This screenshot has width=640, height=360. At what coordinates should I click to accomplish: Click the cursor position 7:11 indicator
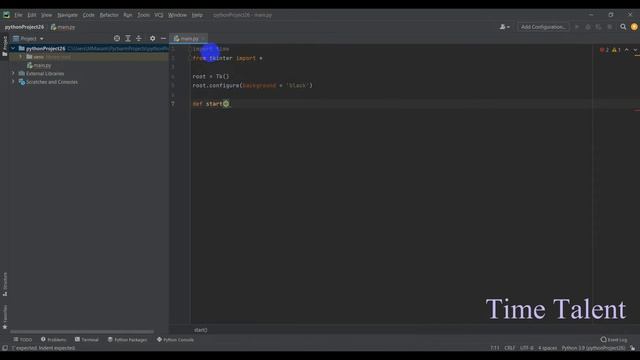pos(495,348)
